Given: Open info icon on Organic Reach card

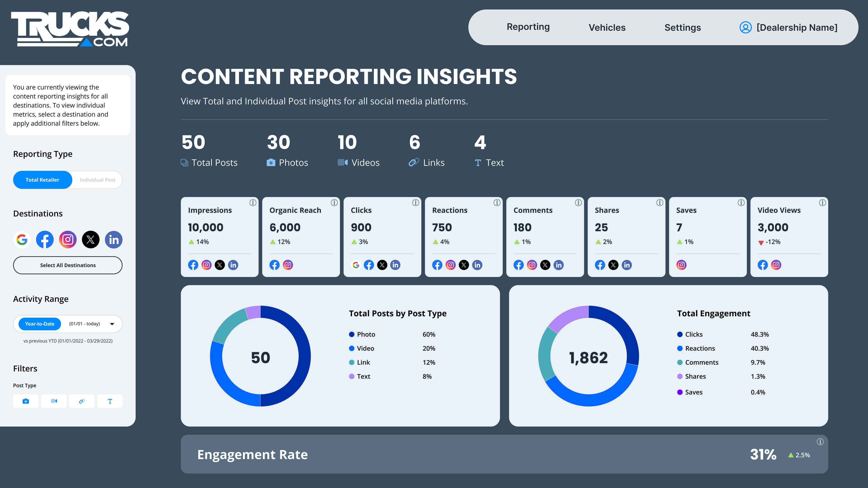Looking at the screenshot, I should pos(334,202).
